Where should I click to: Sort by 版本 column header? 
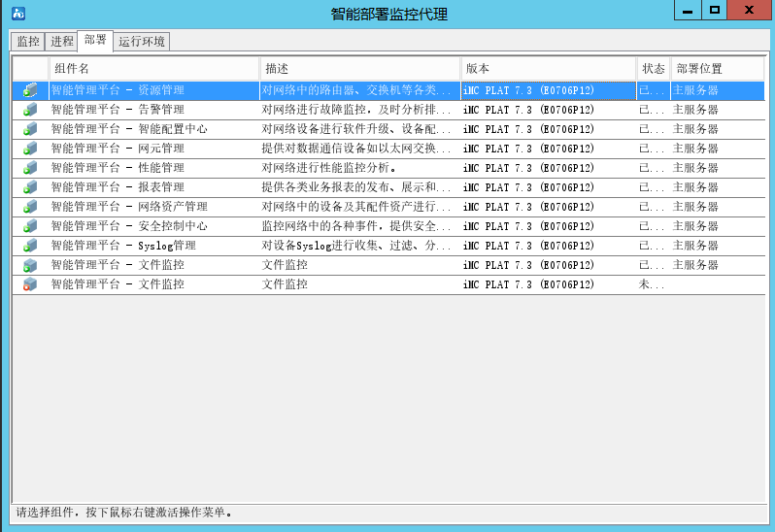[x=549, y=69]
